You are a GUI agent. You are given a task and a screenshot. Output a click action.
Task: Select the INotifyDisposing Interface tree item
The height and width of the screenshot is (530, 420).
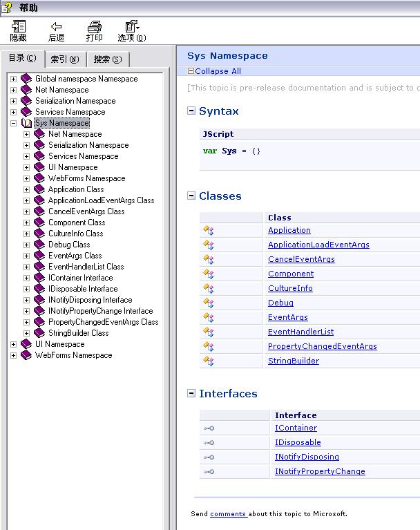coord(90,300)
